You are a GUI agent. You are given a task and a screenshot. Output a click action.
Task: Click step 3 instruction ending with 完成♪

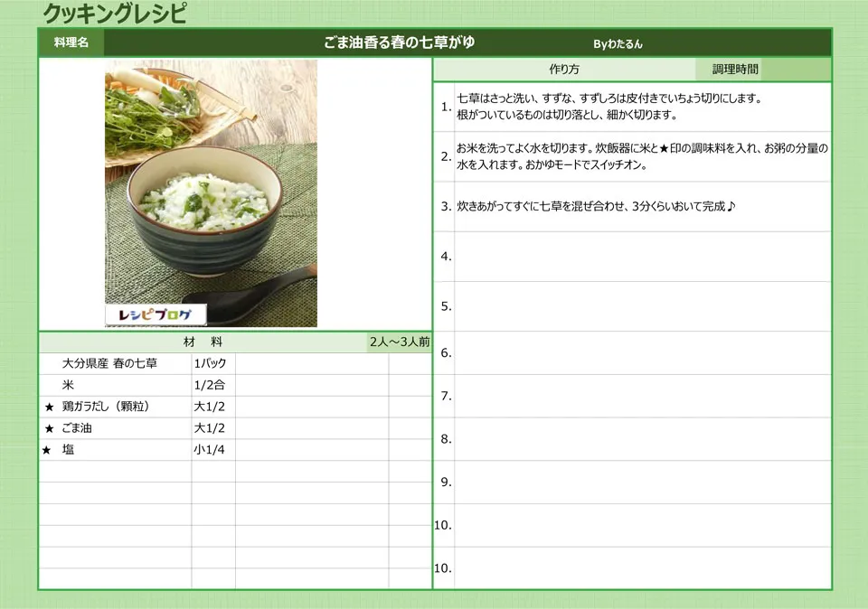pos(596,206)
